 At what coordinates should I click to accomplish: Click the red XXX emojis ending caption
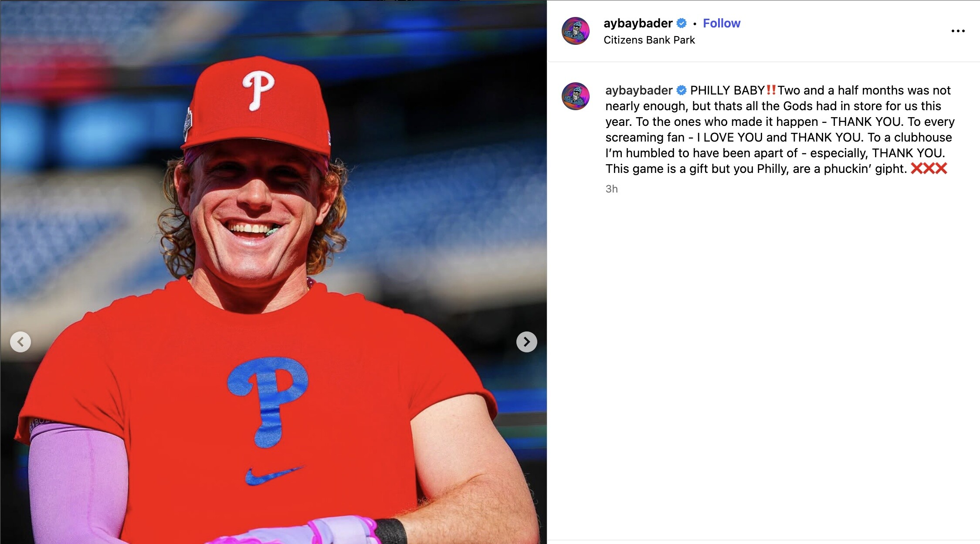point(929,169)
